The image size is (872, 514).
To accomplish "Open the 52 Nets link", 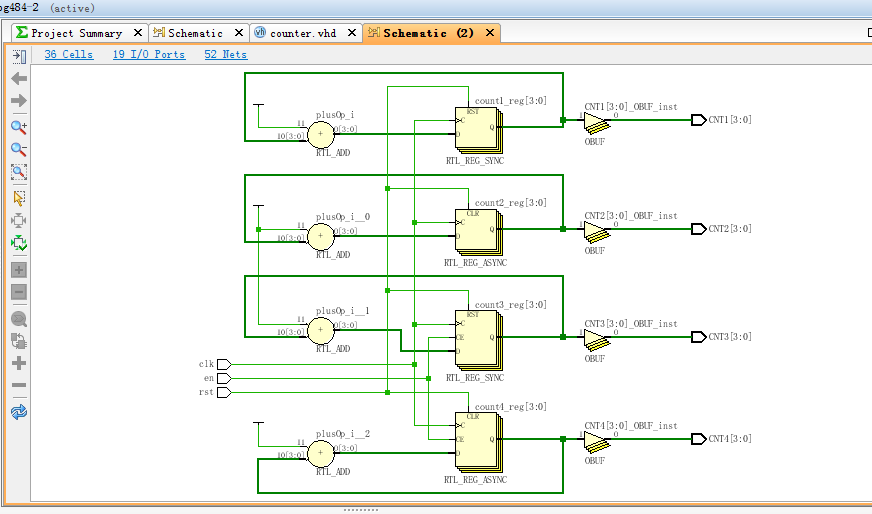I will [x=226, y=55].
